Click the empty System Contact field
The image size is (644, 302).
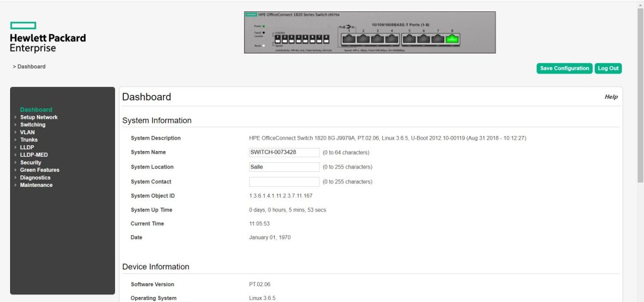(x=284, y=182)
